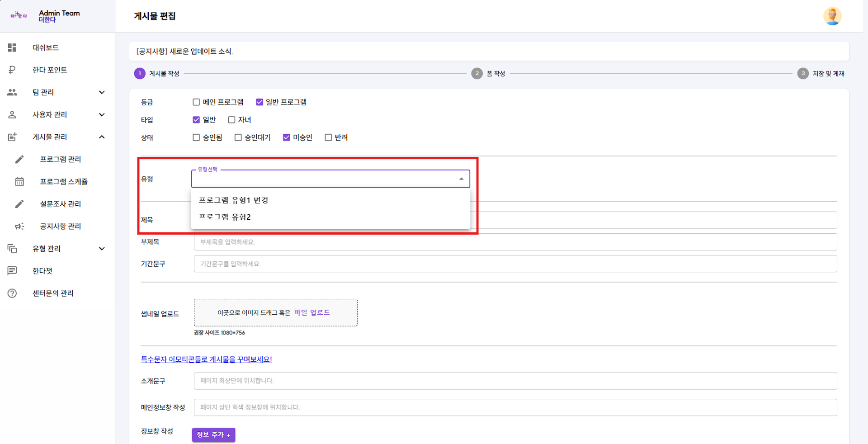Go to step 2 폼 작성
This screenshot has height=444, width=868.
(x=477, y=73)
